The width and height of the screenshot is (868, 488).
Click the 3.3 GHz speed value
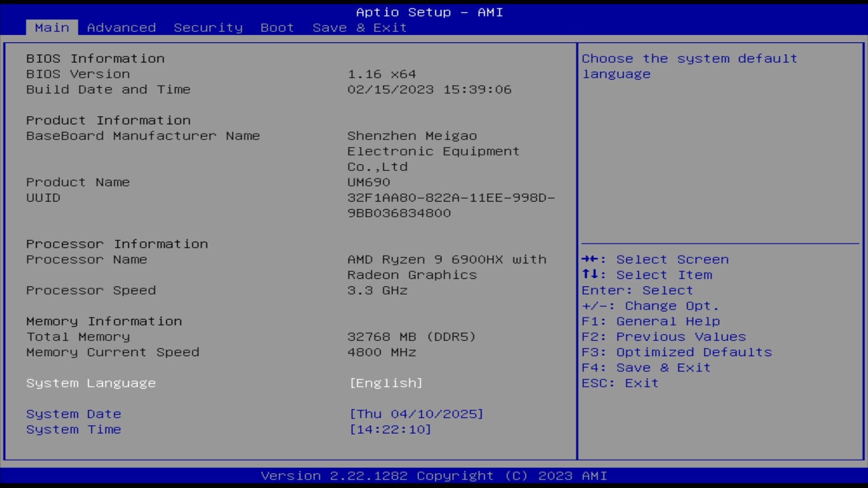tap(377, 290)
